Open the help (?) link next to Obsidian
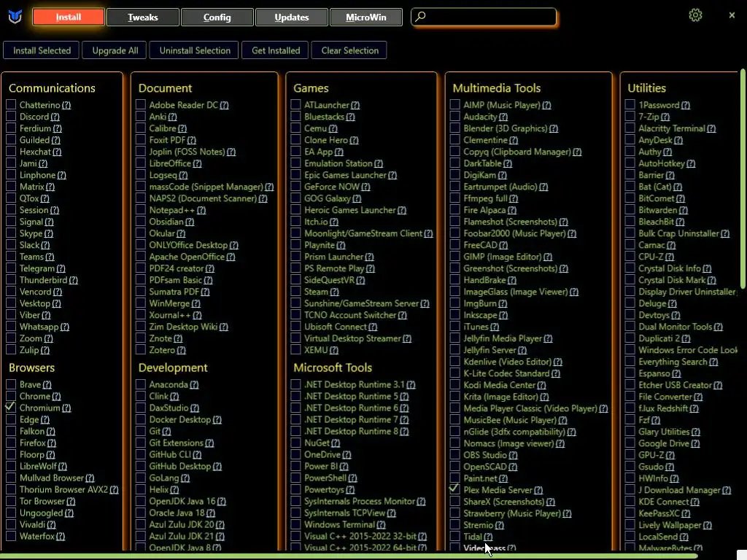The width and height of the screenshot is (747, 560). [x=190, y=222]
